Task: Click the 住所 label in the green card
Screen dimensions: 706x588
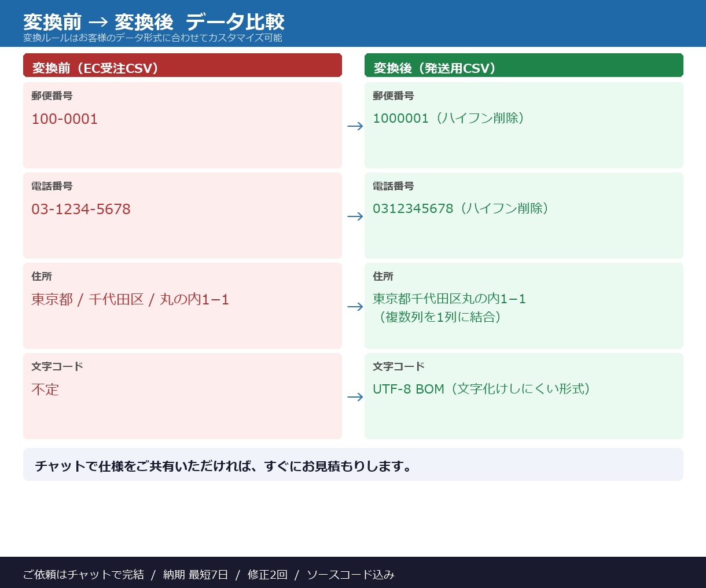Action: click(383, 277)
